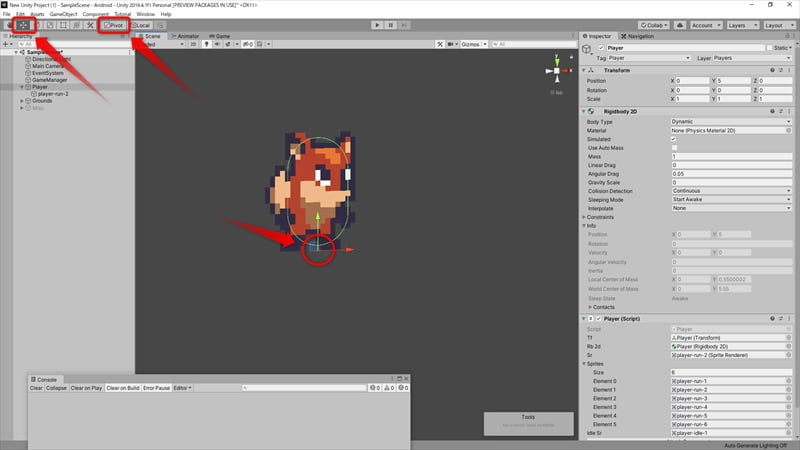Open the custom editor tools icon
The width and height of the screenshot is (800, 450).
click(90, 25)
